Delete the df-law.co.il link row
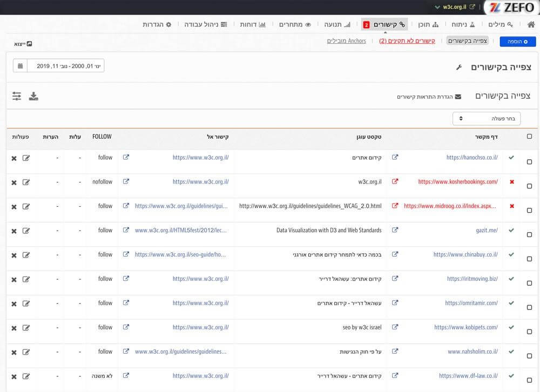Image resolution: width=540 pixels, height=392 pixels. [x=14, y=377]
